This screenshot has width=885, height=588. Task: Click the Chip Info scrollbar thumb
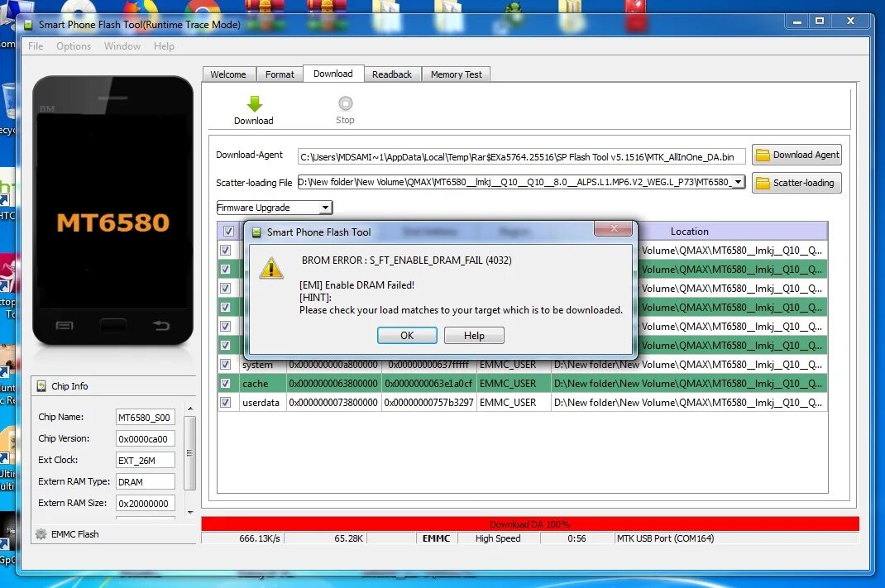pyautogui.click(x=190, y=453)
